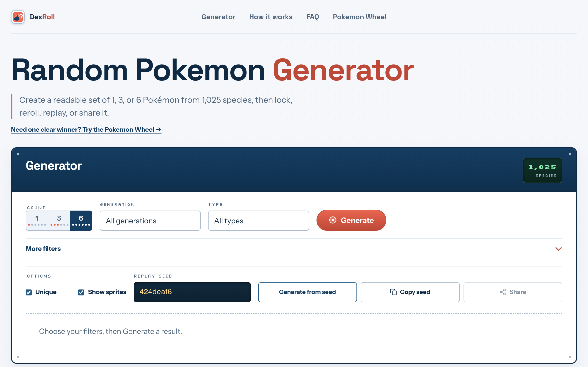The image size is (588, 367).
Task: Click the red chevron on More filters
Action: click(x=559, y=249)
